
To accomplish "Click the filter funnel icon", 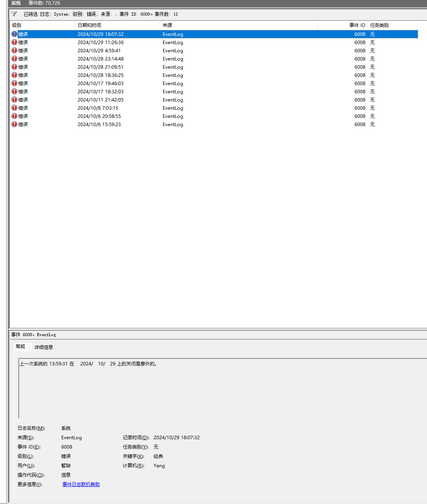I will coord(14,14).
